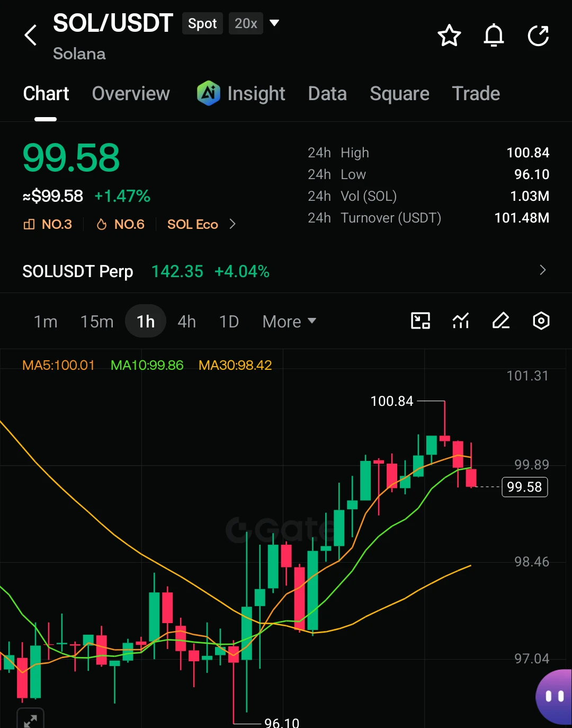Image resolution: width=572 pixels, height=728 pixels.
Task: Switch to the Data tab
Action: [x=327, y=94]
